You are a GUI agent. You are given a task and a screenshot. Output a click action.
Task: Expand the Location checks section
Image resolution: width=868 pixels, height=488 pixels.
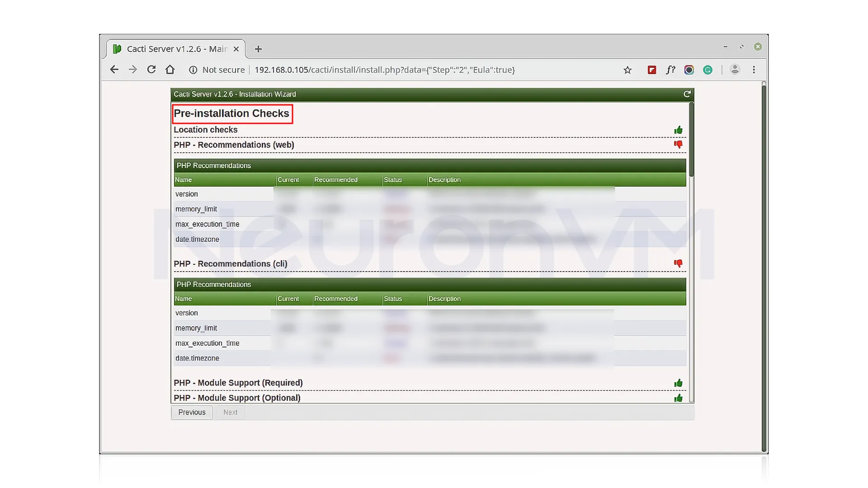[x=206, y=130]
